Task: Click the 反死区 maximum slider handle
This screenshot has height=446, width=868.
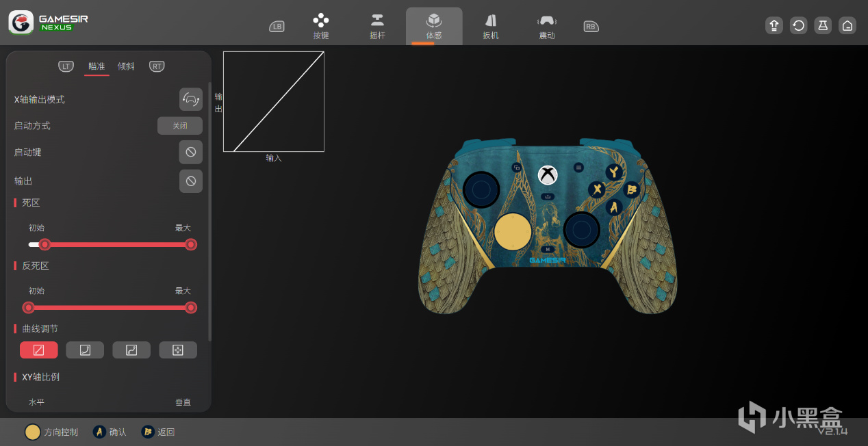Action: coord(191,308)
